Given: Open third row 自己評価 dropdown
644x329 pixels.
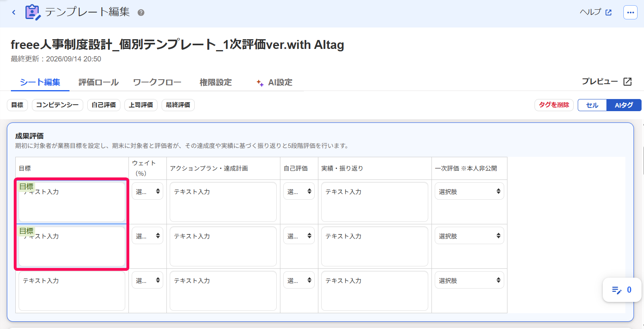Looking at the screenshot, I should pyautogui.click(x=299, y=280).
